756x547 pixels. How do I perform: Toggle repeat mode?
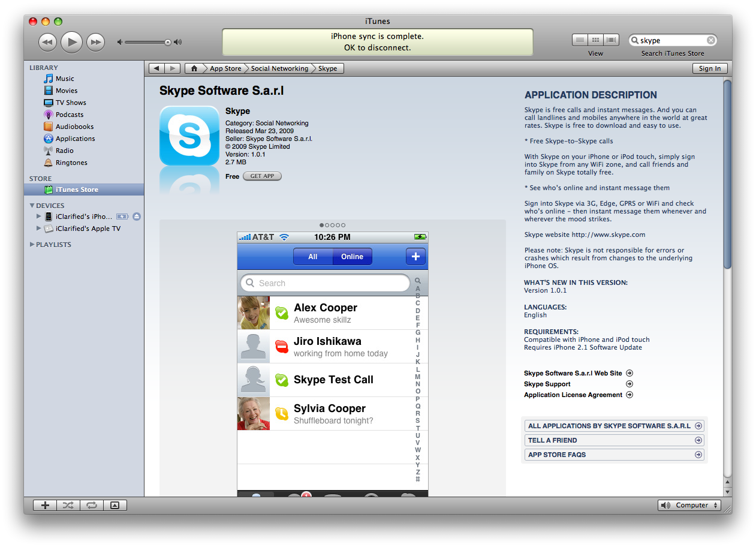[x=91, y=505]
